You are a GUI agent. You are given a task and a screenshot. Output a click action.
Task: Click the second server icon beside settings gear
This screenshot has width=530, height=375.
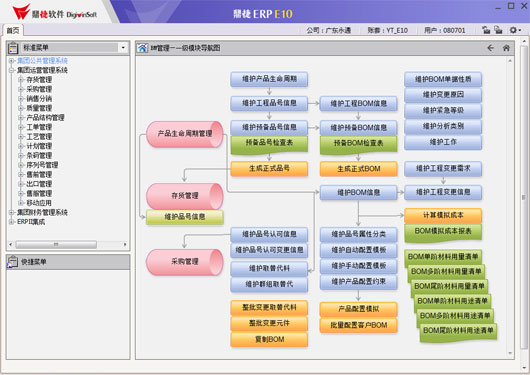[498, 30]
